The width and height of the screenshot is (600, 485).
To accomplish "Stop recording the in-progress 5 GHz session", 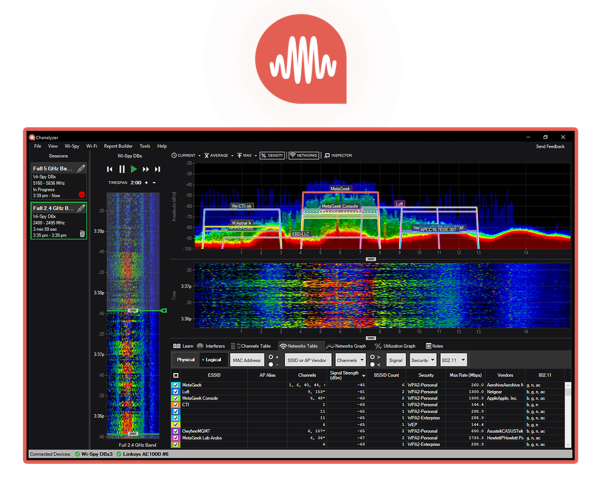I will click(82, 194).
